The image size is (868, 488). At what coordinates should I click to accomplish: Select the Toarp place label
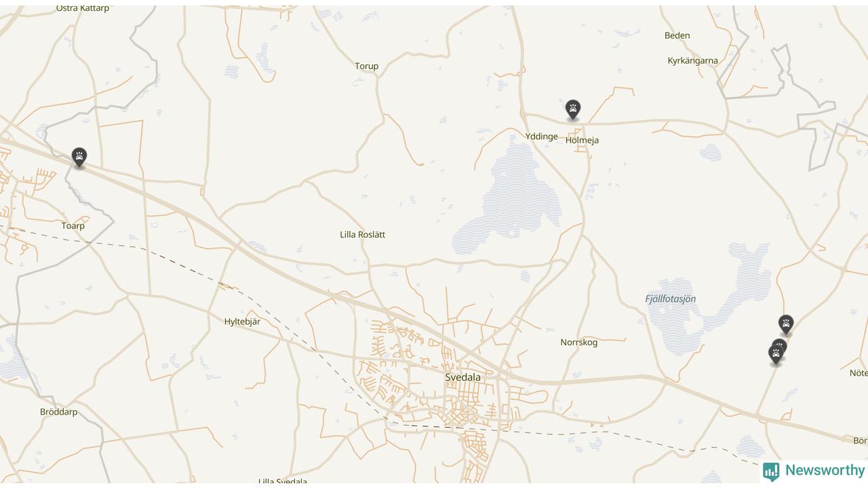[x=73, y=226]
